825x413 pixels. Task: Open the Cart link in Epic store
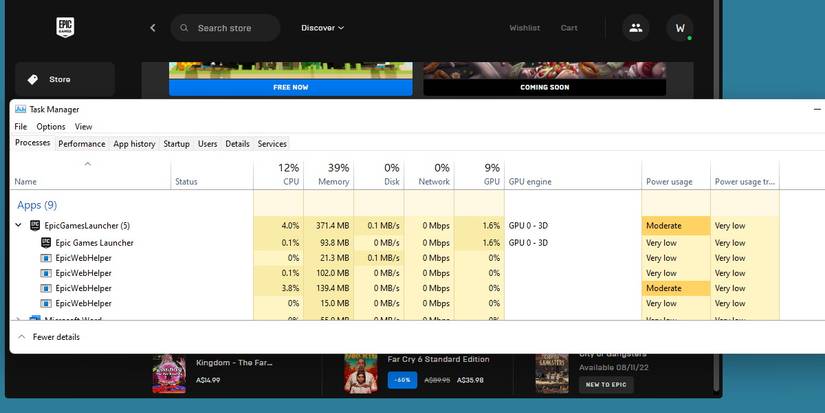pyautogui.click(x=569, y=28)
